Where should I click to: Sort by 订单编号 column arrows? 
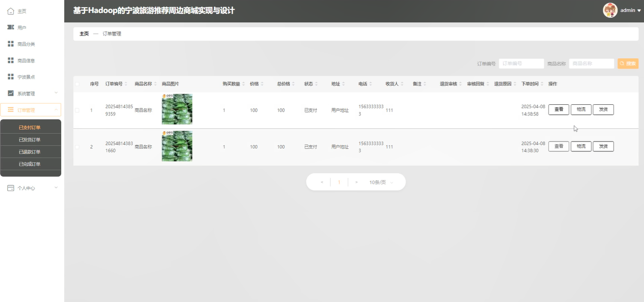point(126,84)
